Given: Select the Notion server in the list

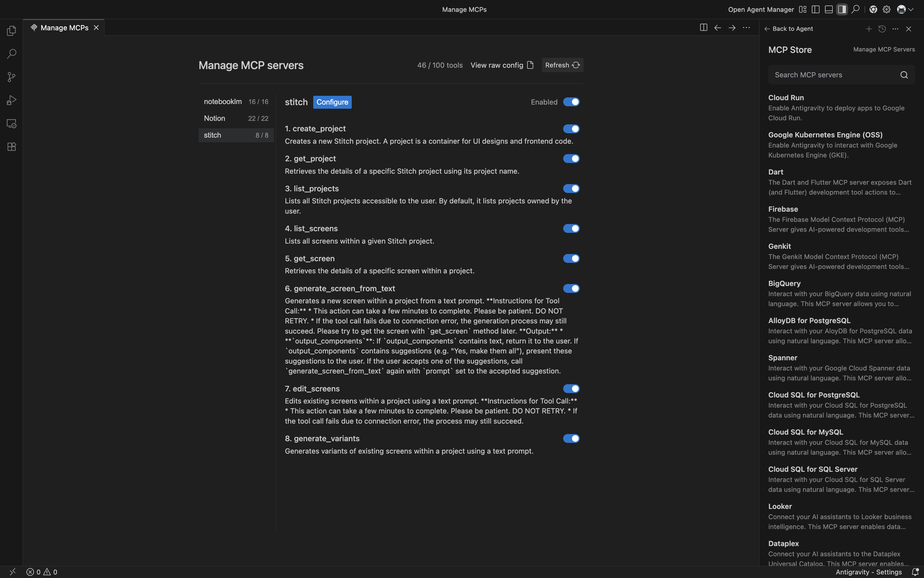Looking at the screenshot, I should [x=236, y=119].
